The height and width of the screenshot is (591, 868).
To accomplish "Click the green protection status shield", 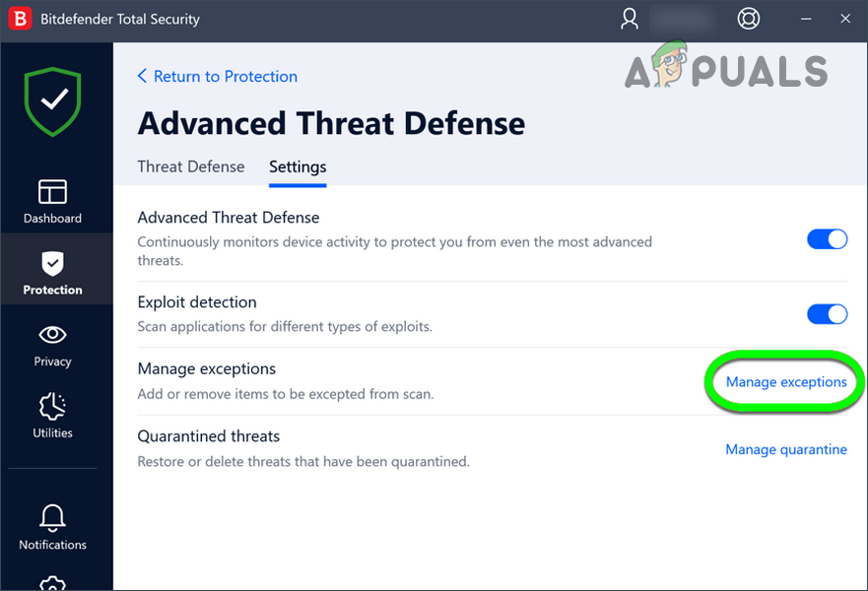I will pos(52,101).
